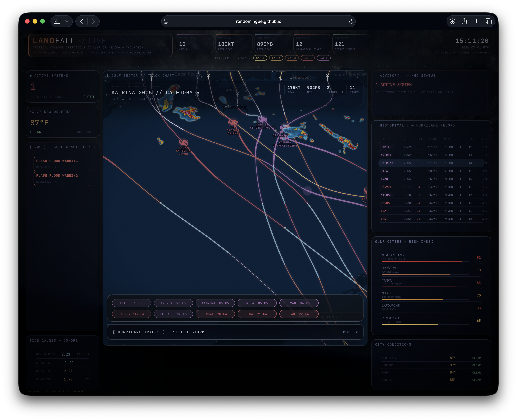
Task: Toggle the CAT 4 category filter
Action: pyautogui.click(x=308, y=58)
